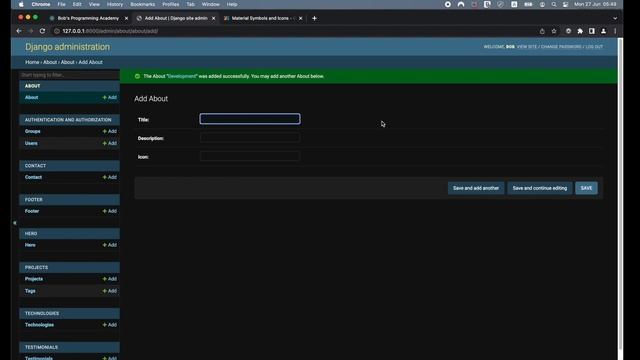The width and height of the screenshot is (640, 360).
Task: Open the Chrome application menu
Action: coord(41,4)
